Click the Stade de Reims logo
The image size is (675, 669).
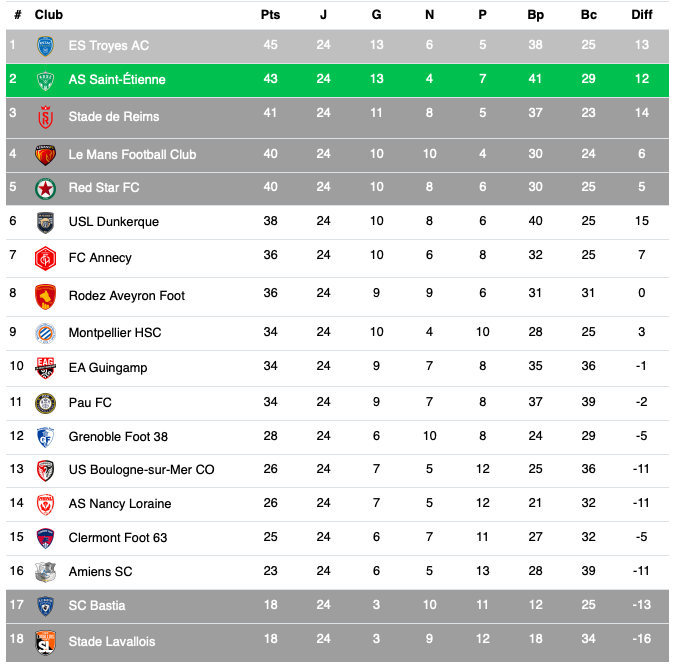click(x=45, y=117)
